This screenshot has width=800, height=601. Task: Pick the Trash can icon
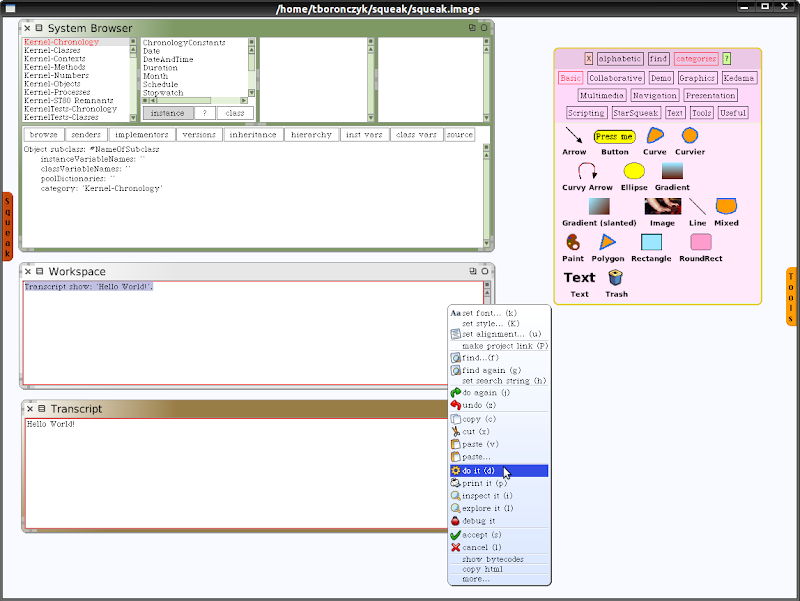(616, 278)
